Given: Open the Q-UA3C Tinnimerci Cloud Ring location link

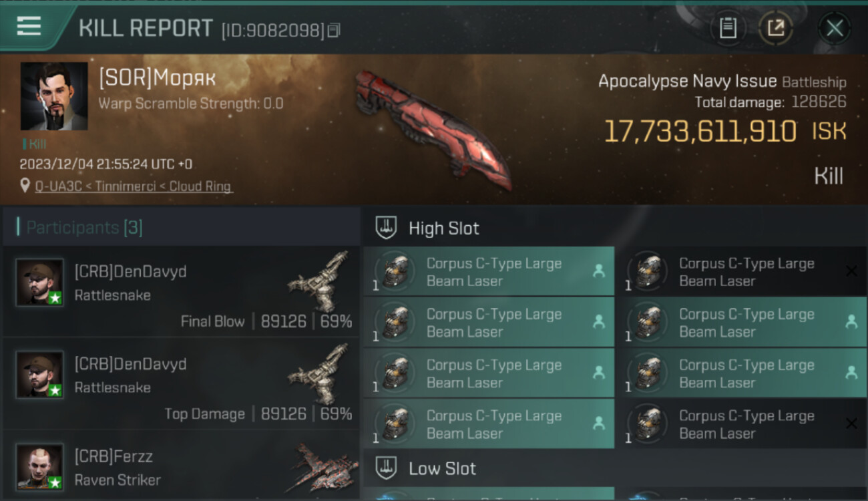Looking at the screenshot, I should 134,186.
